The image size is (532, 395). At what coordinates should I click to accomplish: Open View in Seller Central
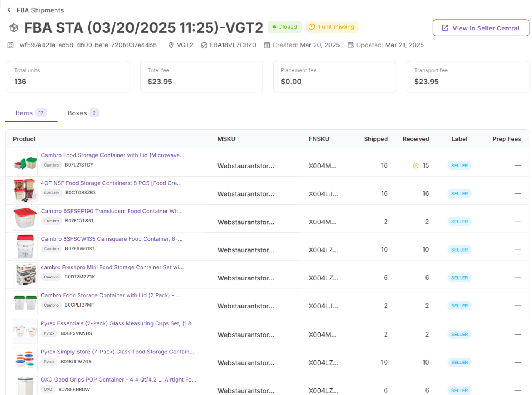481,28
